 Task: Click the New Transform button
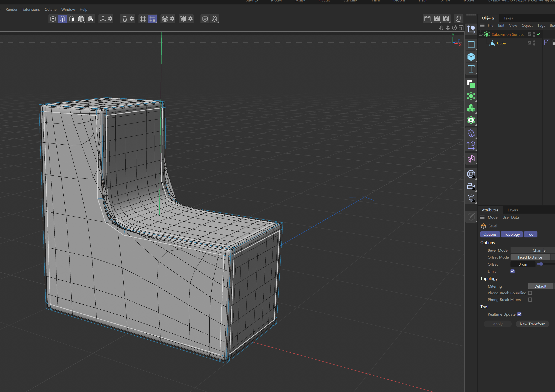tap(532, 324)
